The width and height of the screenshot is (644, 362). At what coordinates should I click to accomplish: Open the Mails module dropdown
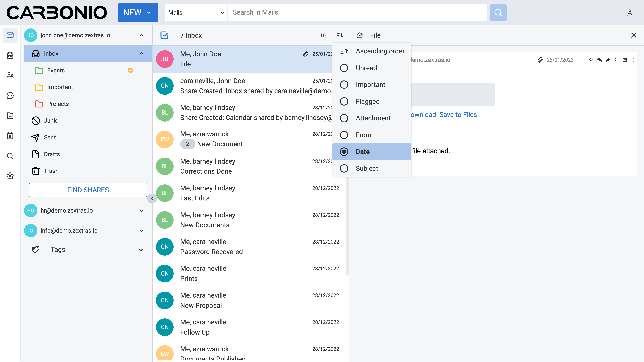click(196, 13)
